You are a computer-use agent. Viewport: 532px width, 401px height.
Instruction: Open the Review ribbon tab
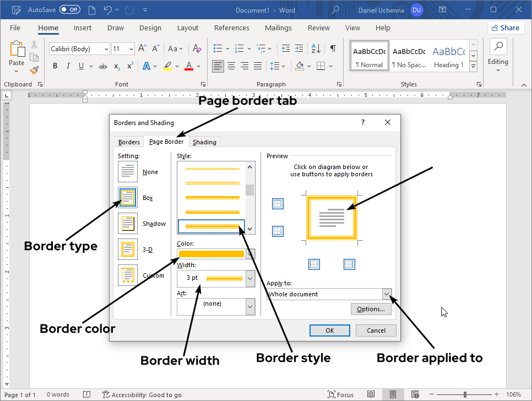(318, 28)
